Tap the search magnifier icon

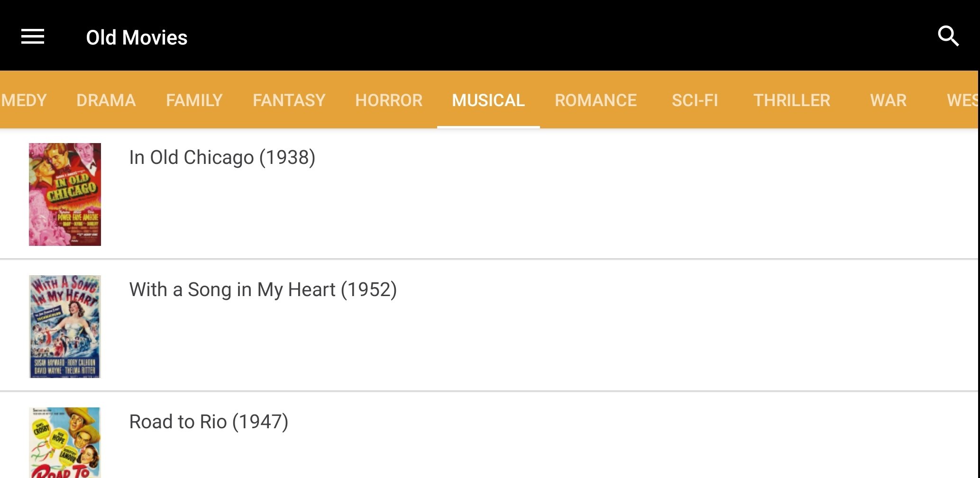click(x=948, y=36)
